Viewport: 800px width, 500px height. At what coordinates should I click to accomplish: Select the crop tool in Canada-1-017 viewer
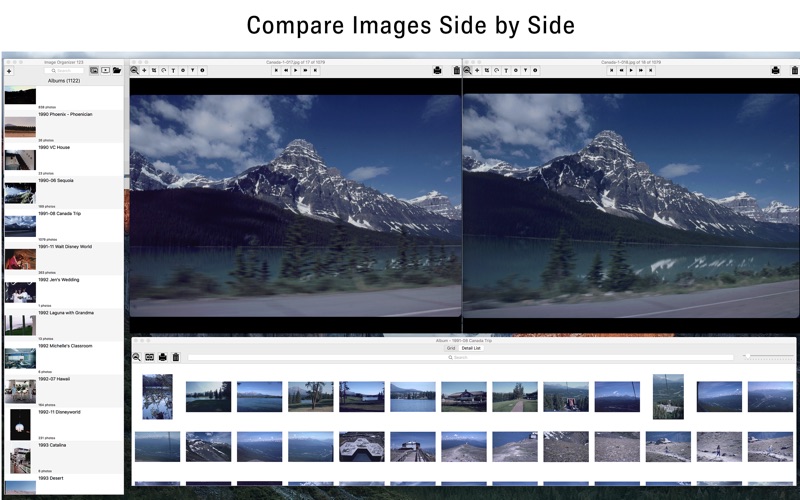[154, 70]
